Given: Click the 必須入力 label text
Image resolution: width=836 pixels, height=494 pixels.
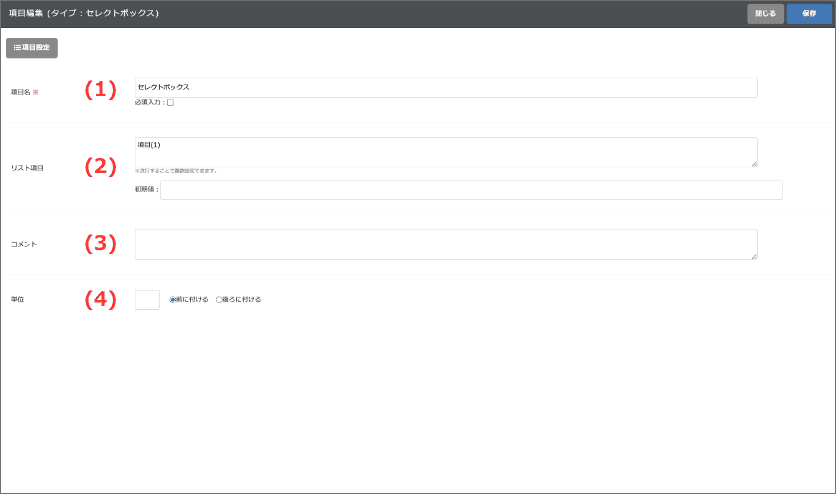Looking at the screenshot, I should click(149, 103).
